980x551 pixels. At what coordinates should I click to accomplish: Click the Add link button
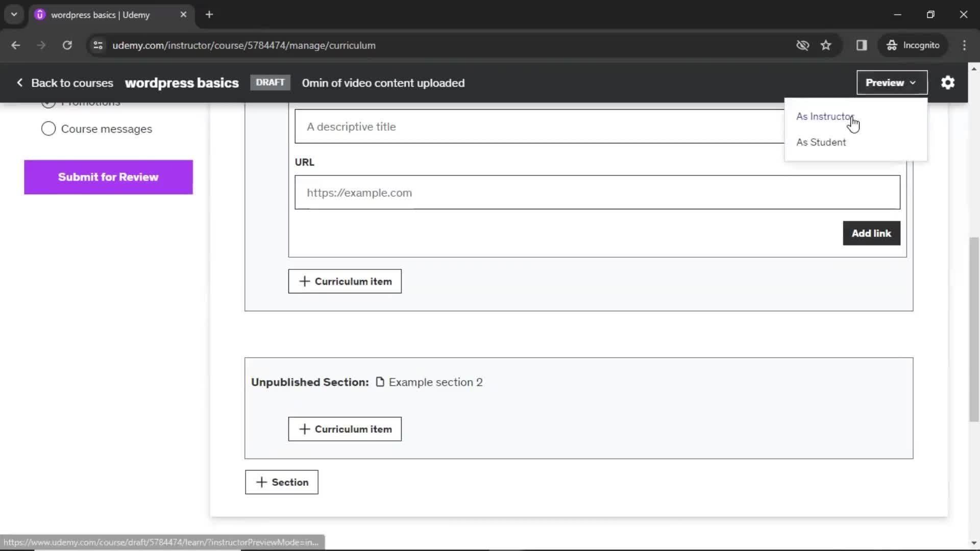pos(872,233)
